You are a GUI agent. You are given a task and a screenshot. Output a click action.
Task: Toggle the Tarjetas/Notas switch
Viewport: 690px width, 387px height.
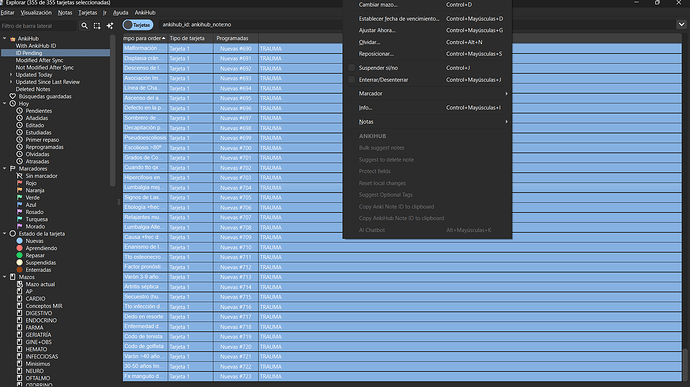138,25
